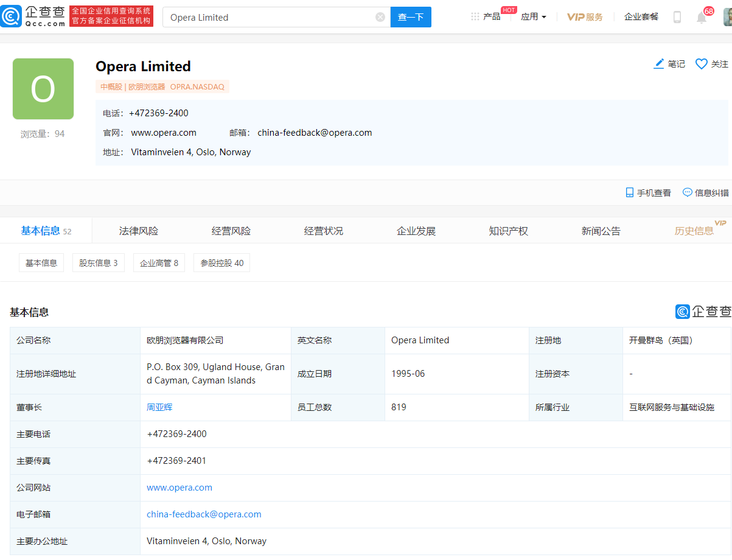
Task: Open the 产品 grid menu icon
Action: point(475,16)
